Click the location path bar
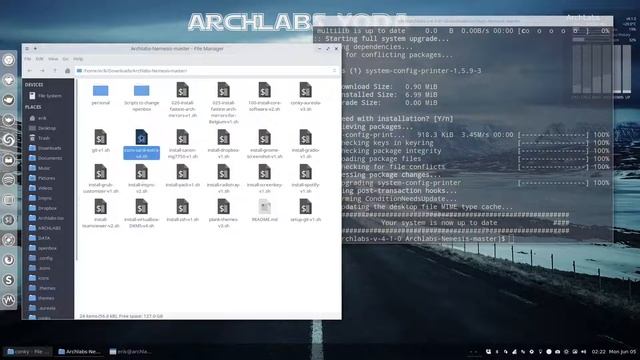Image resolution: width=640 pixels, height=360 pixels. (207, 71)
